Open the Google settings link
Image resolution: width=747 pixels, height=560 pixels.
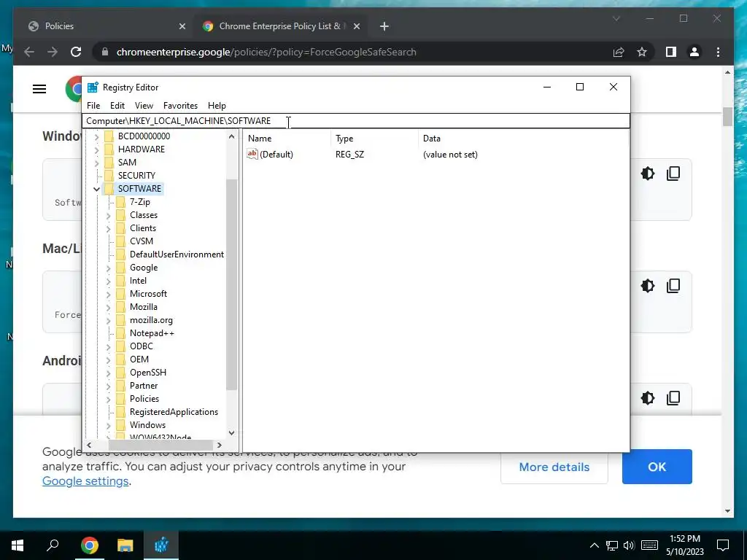(x=86, y=481)
